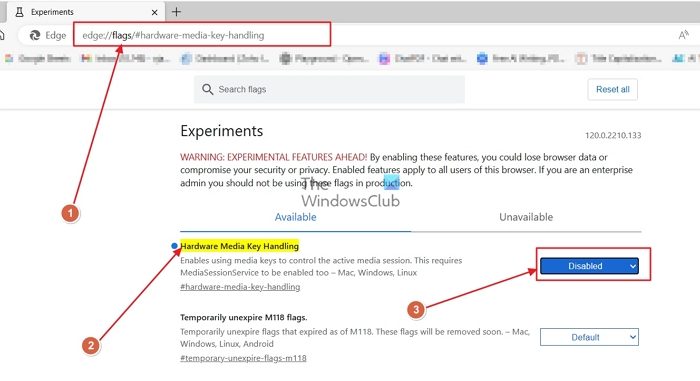Switch to the Unavailable tab
The height and width of the screenshot is (381, 700).
526,218
